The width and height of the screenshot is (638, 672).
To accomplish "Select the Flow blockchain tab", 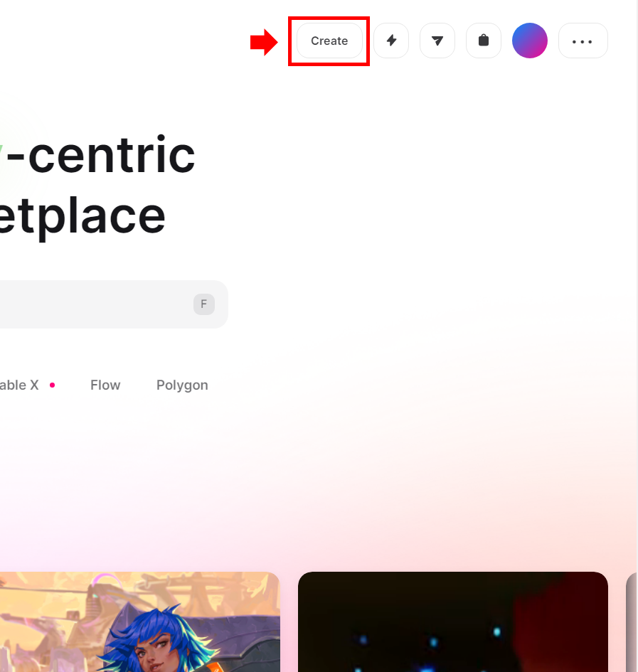I will tap(105, 385).
